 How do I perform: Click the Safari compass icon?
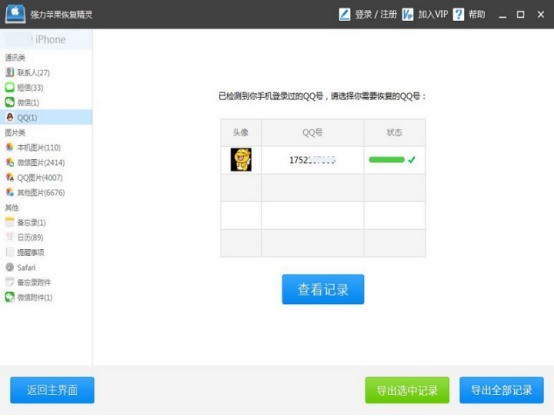pos(10,267)
